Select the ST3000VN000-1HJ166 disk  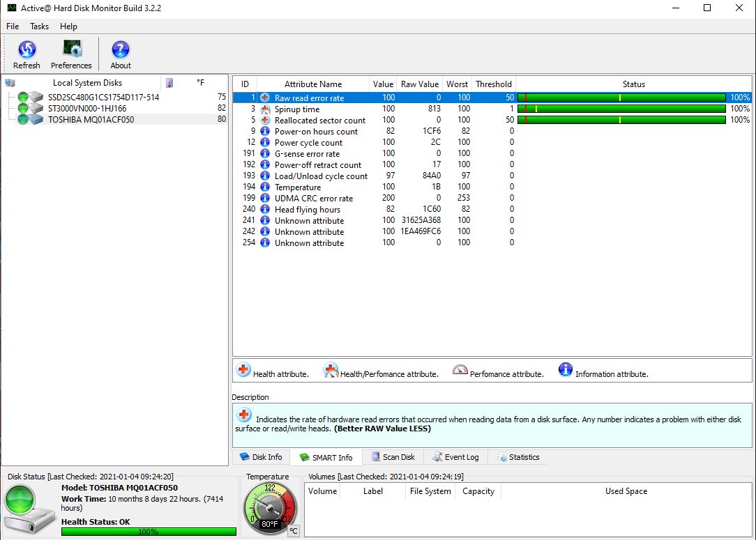(87, 109)
